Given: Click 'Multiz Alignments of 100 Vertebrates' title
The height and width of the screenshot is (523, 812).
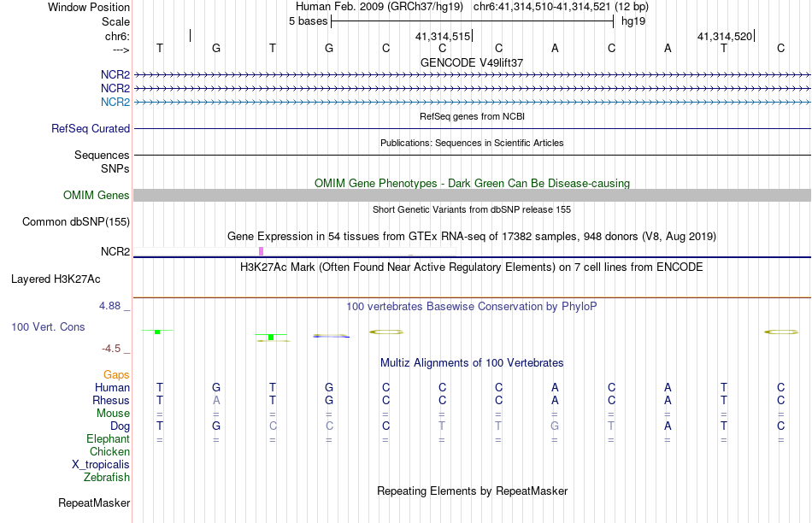Looking at the screenshot, I should point(472,363).
